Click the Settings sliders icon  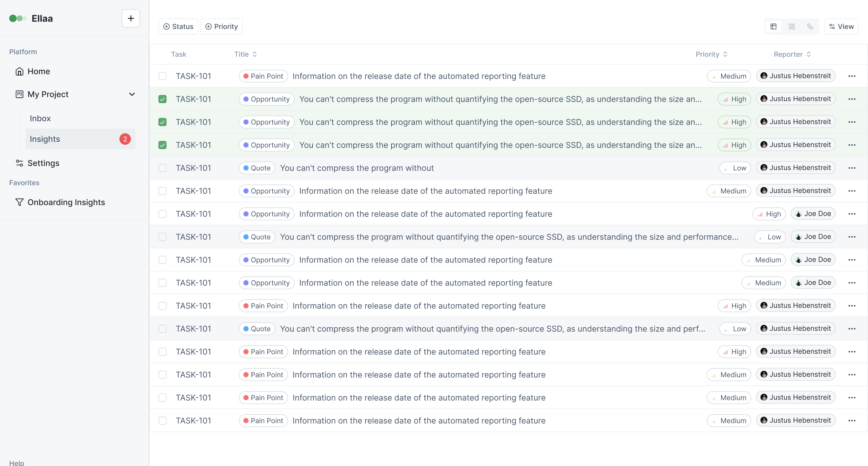tap(19, 163)
